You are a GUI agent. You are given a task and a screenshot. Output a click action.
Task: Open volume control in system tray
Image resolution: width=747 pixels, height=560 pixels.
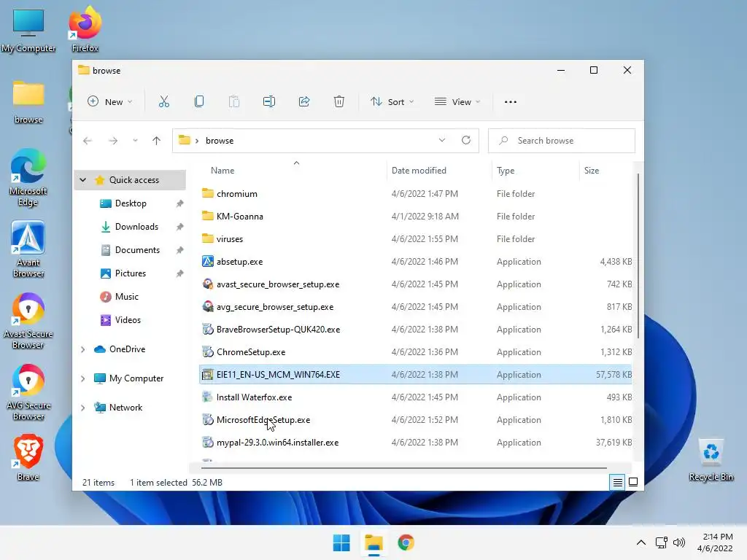679,542
